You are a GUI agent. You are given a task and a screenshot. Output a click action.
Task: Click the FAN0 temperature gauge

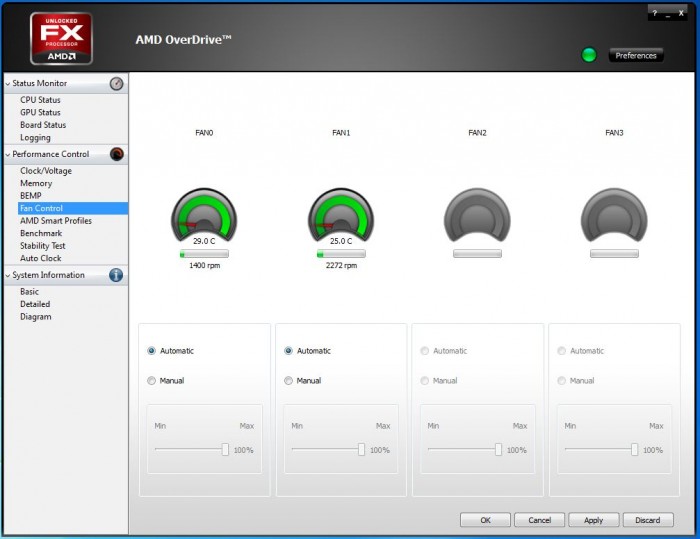(204, 216)
